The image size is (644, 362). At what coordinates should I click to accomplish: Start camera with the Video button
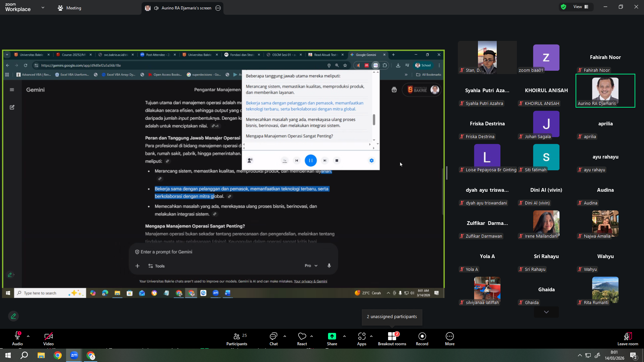pos(48,339)
